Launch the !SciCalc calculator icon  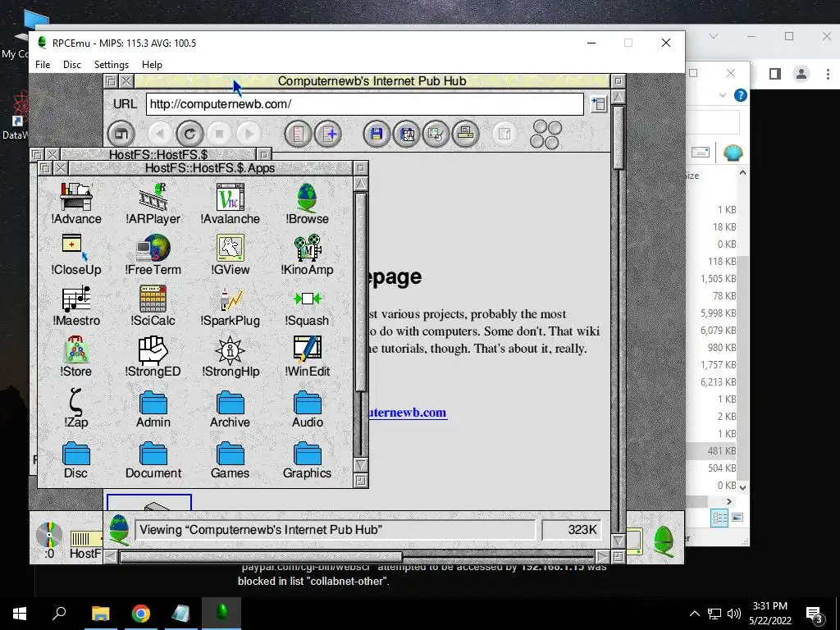point(153,305)
